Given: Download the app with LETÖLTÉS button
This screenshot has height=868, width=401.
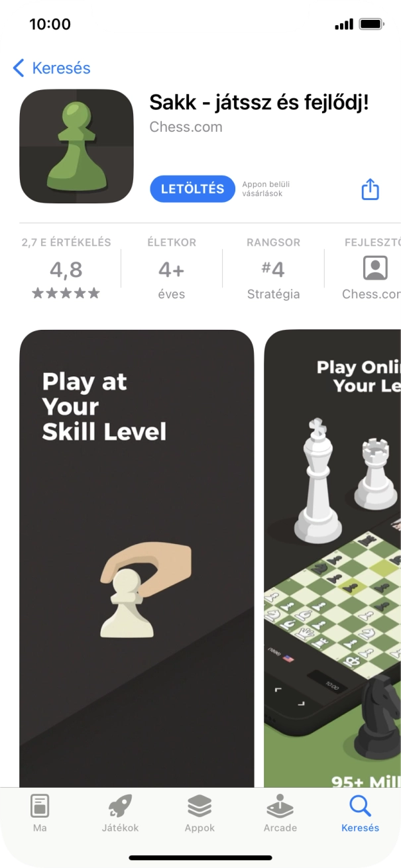Looking at the screenshot, I should 193,189.
